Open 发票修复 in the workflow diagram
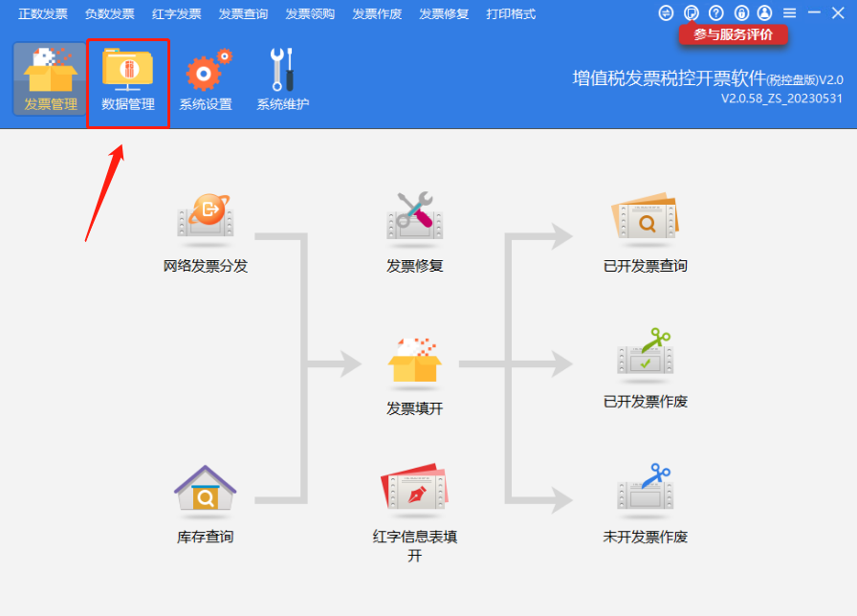This screenshot has width=857, height=616. point(414,233)
